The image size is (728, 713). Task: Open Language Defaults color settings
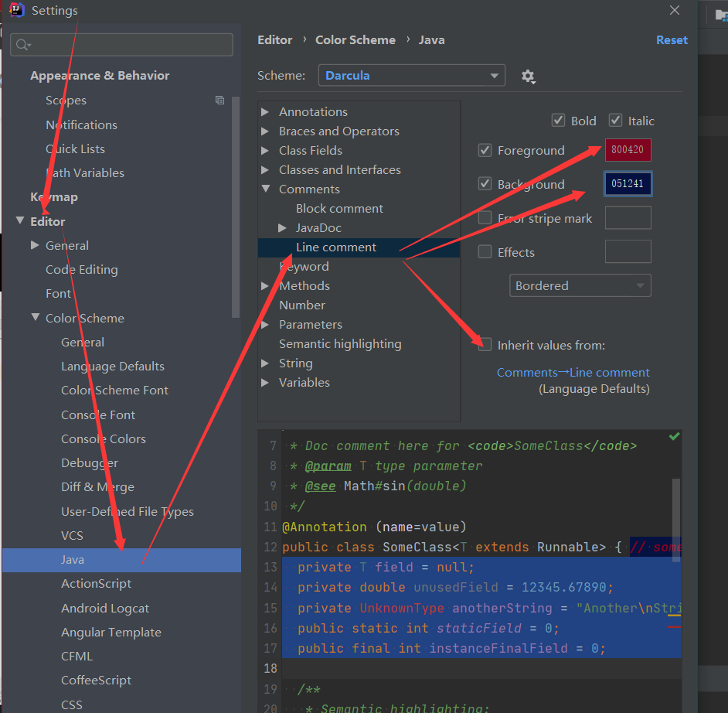coord(113,366)
